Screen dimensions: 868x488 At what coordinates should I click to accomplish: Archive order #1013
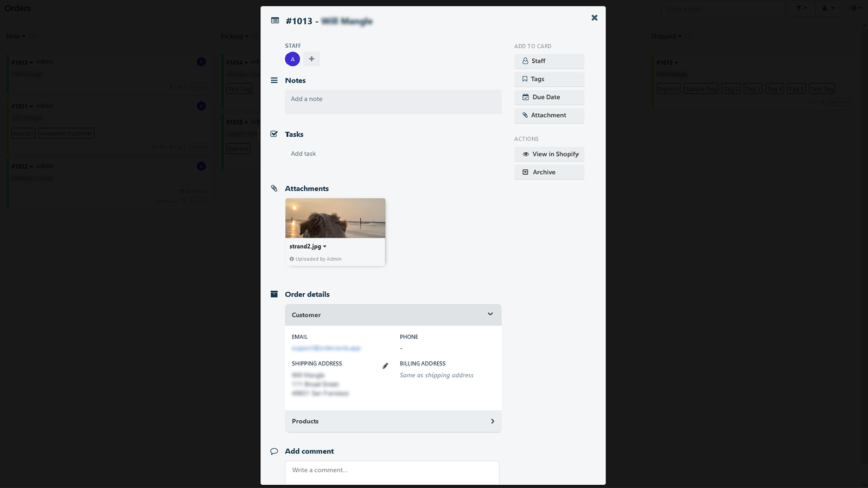[549, 172]
